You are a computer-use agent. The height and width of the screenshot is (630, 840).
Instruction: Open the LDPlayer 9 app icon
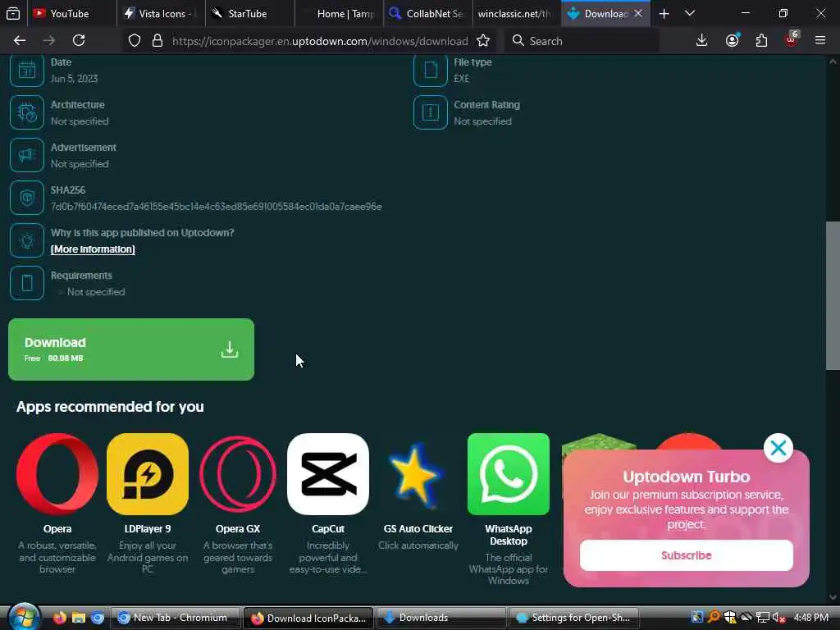pos(148,474)
